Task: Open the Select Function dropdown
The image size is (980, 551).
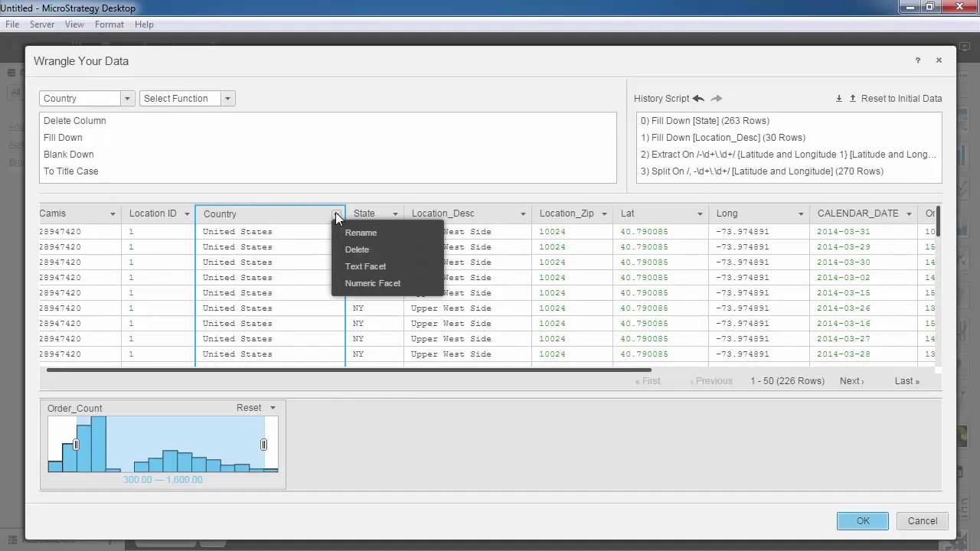Action: [x=187, y=99]
